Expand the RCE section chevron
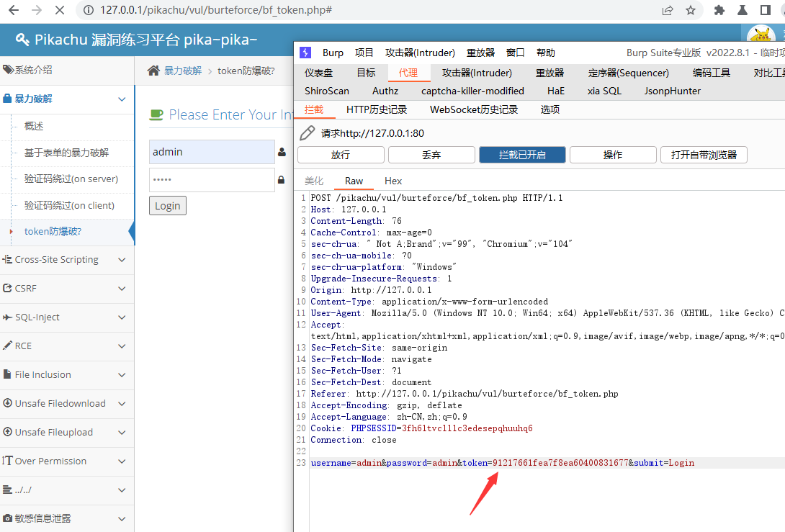The width and height of the screenshot is (785, 532). pos(122,346)
